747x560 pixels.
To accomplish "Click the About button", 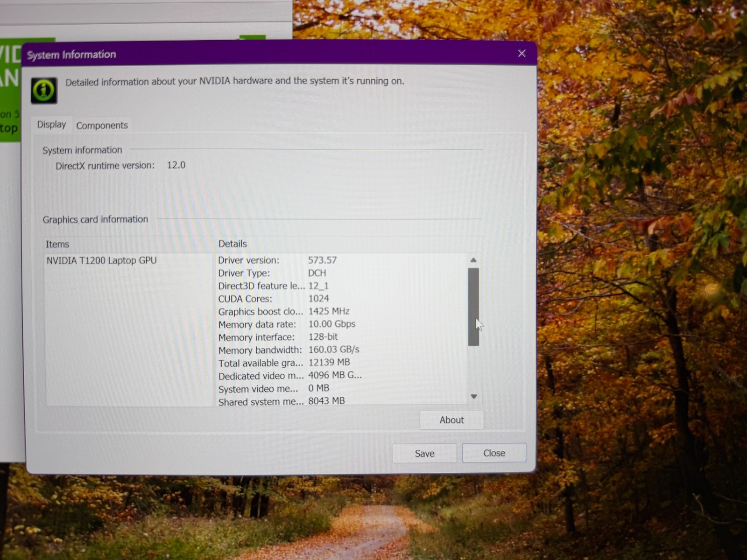I will pos(451,420).
